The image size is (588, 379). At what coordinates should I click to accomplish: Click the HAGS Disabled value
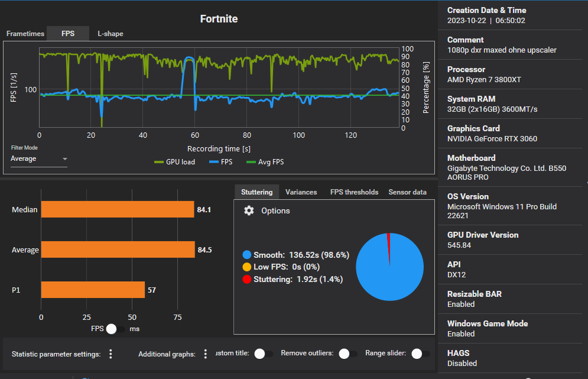coord(462,363)
